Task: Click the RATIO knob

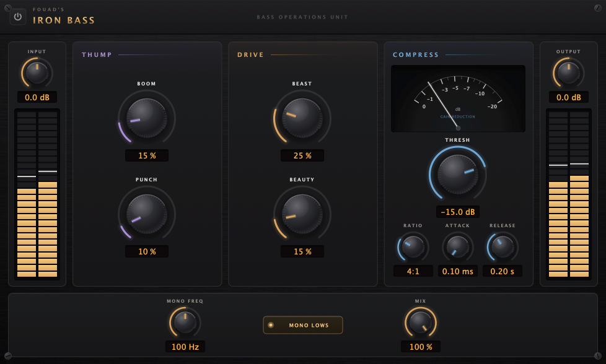Action: [x=413, y=247]
